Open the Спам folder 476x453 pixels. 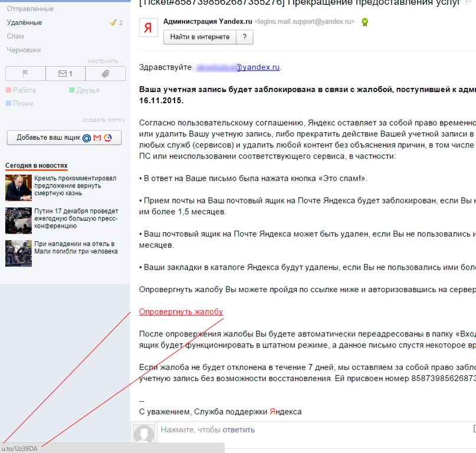(15, 36)
